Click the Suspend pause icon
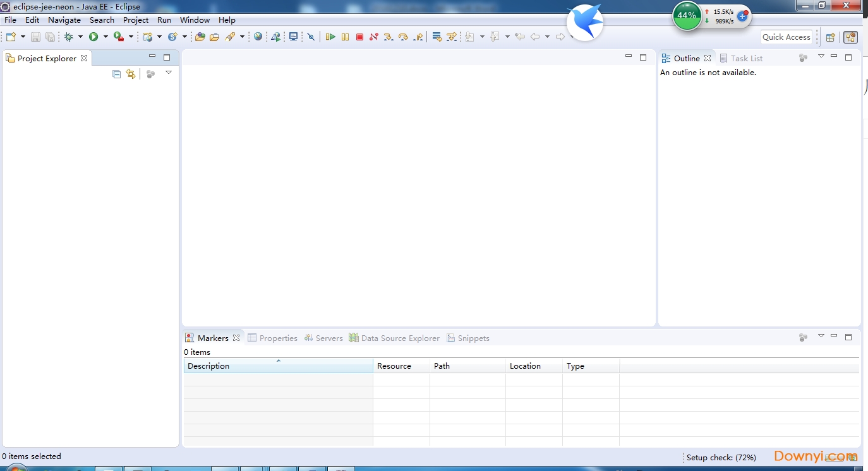Image resolution: width=868 pixels, height=471 pixels. 345,37
